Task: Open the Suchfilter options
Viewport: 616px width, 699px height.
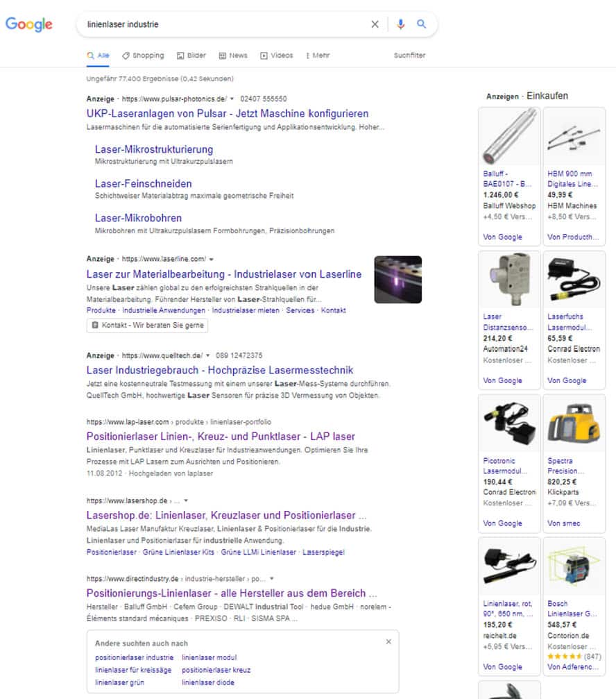Action: tap(409, 56)
